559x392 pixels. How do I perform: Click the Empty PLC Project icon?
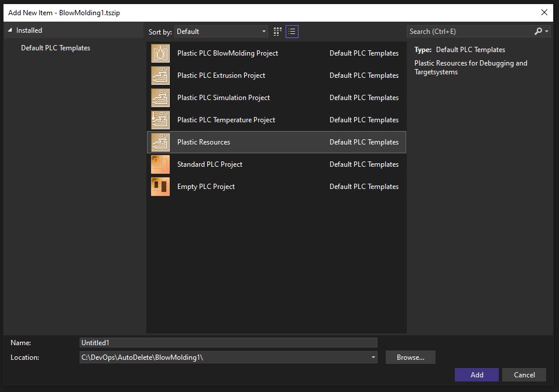click(160, 187)
